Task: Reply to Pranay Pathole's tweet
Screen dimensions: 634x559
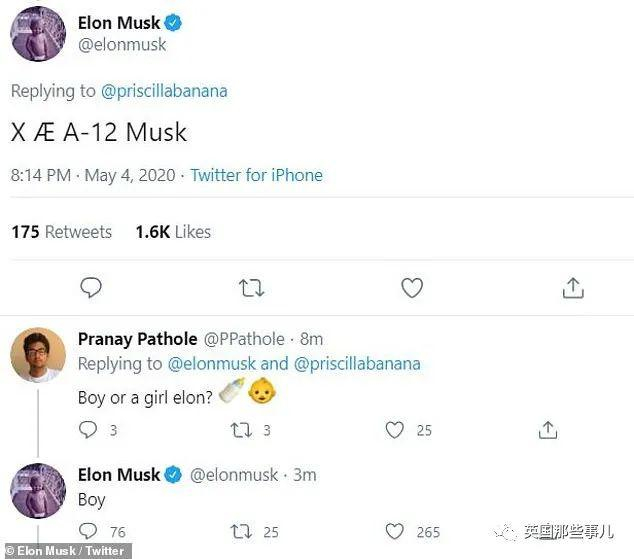Action: click(89, 430)
